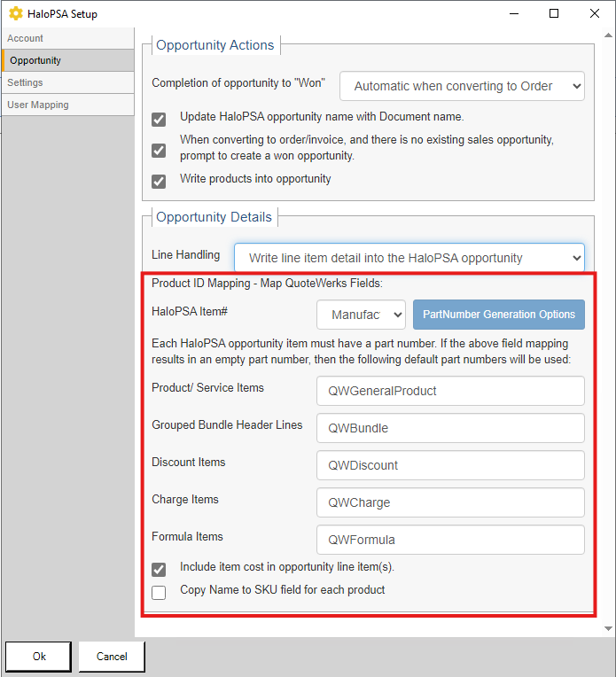Open the Settings tab
This screenshot has height=677, width=616.
(x=68, y=82)
